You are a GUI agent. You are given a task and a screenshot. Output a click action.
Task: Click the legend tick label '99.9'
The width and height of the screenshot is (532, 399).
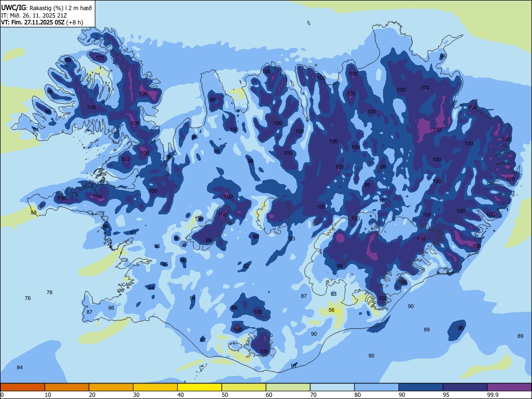(493, 395)
